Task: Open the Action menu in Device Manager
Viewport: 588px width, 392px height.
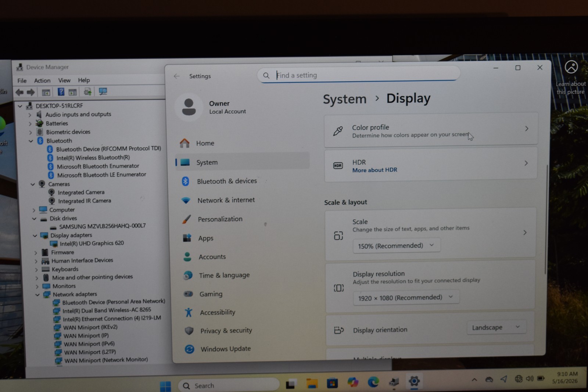Action: 42,80
